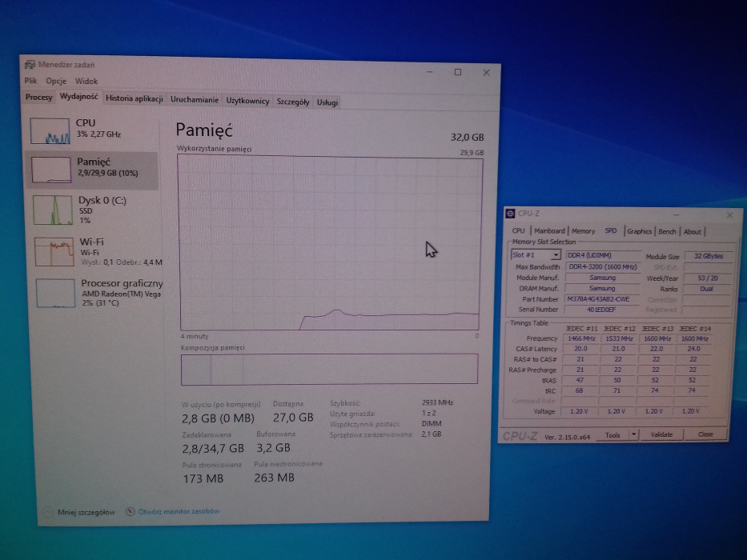Image resolution: width=747 pixels, height=560 pixels.
Task: Open the Opcje menu
Action: click(x=56, y=81)
